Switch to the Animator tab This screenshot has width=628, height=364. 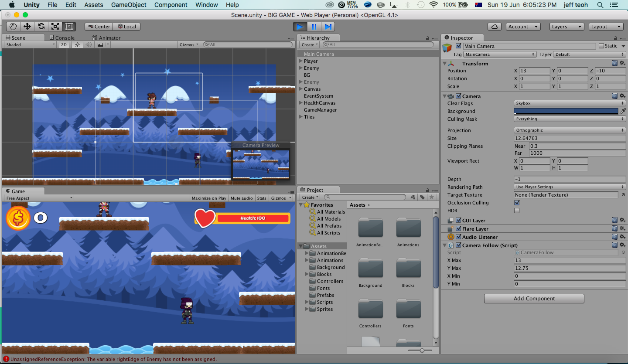click(x=106, y=38)
